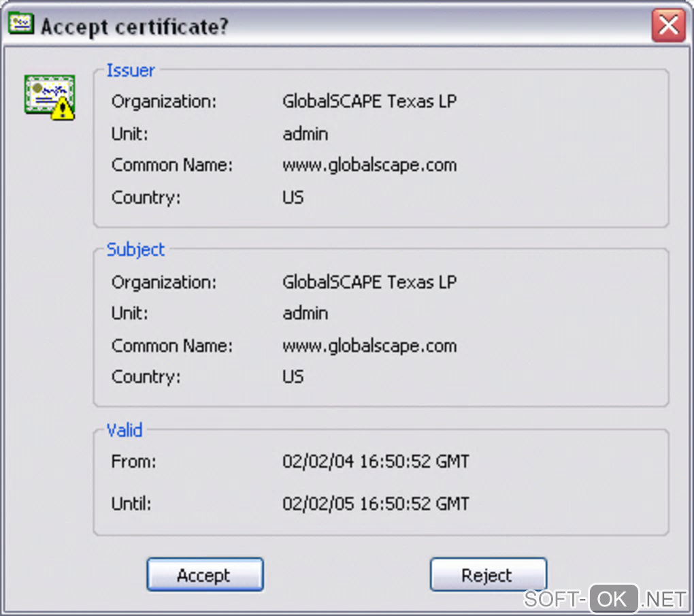Click the Until: label

131,504
